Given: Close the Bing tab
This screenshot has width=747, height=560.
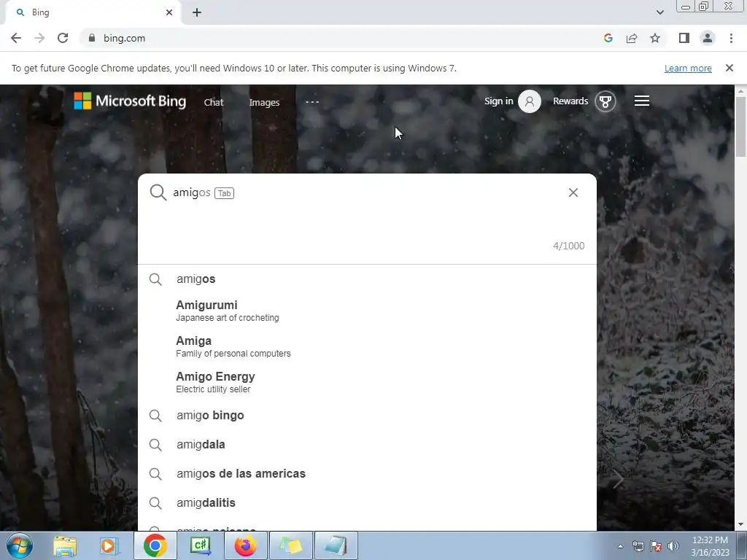Looking at the screenshot, I should pos(169,13).
